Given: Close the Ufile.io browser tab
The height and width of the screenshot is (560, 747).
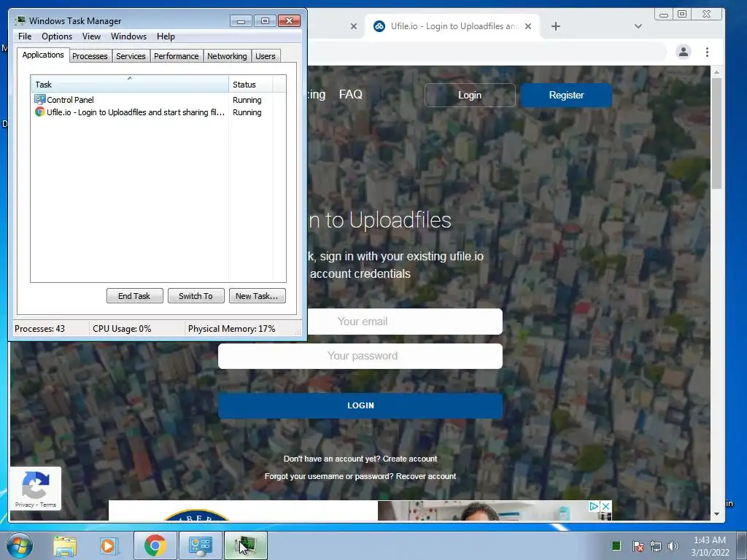Looking at the screenshot, I should coord(528,26).
